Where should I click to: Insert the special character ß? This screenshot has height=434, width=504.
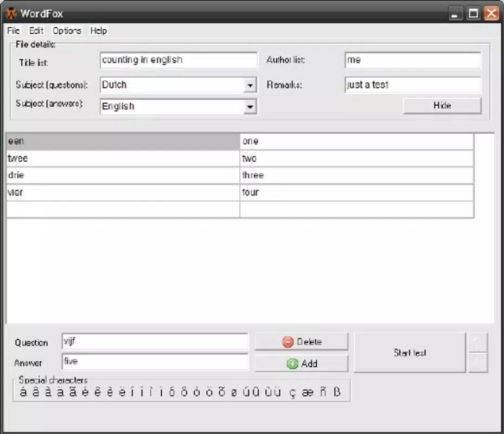[x=337, y=392]
